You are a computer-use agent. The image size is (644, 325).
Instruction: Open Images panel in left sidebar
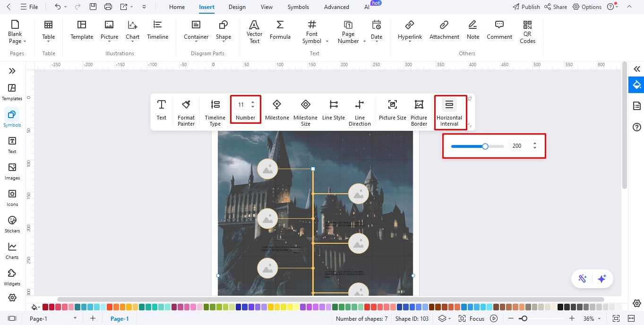click(12, 171)
